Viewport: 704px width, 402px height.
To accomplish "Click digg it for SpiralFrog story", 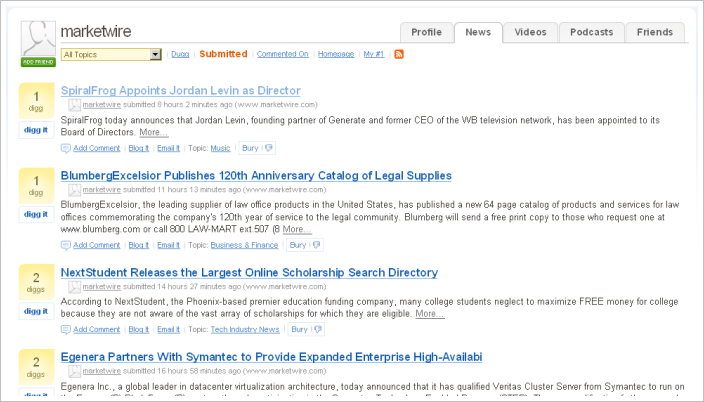I will click(x=36, y=130).
